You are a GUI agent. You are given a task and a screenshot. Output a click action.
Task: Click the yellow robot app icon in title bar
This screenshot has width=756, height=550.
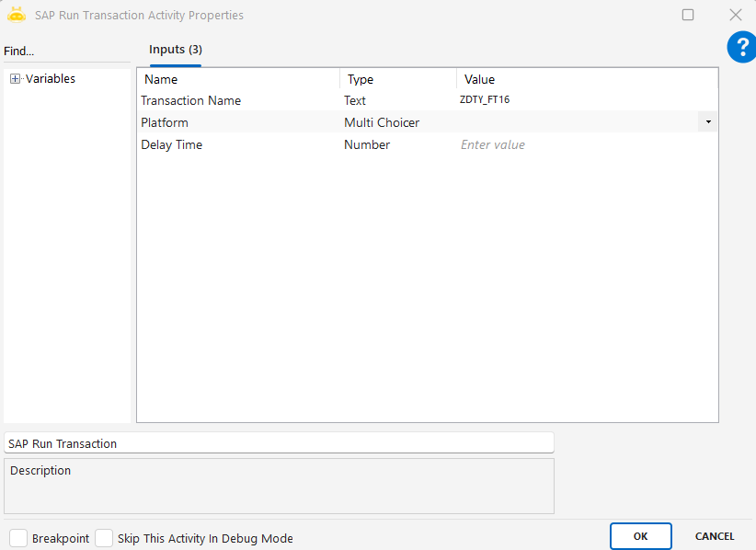(x=17, y=15)
